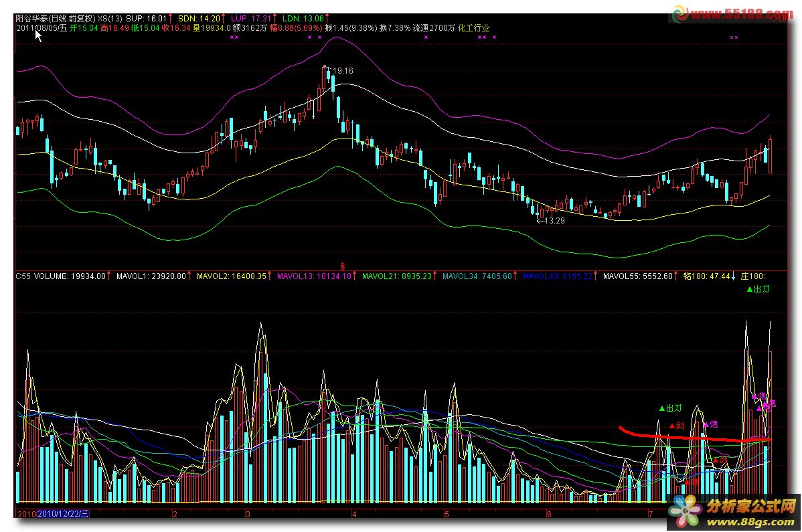Select the C55 volume indicator name
The image size is (802, 532).
click(x=23, y=276)
